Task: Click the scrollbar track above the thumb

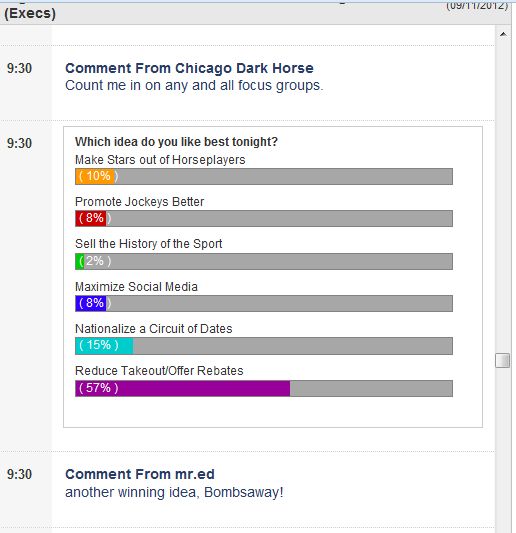Action: coord(502,196)
